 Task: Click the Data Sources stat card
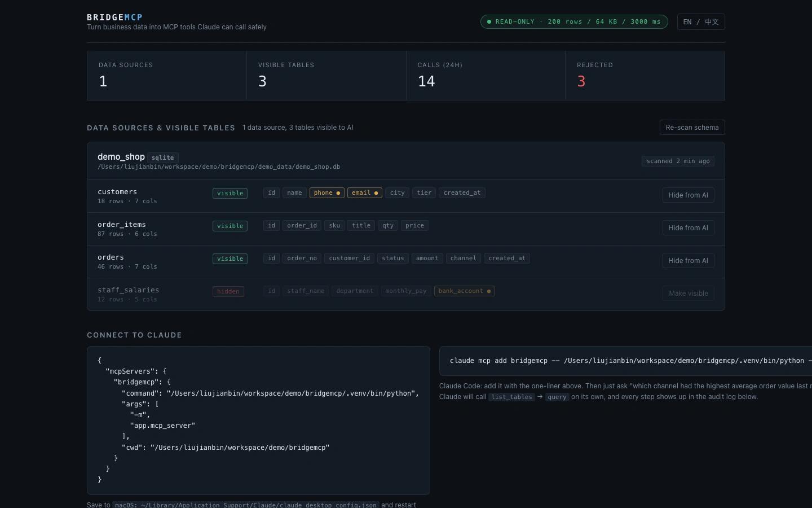point(167,76)
